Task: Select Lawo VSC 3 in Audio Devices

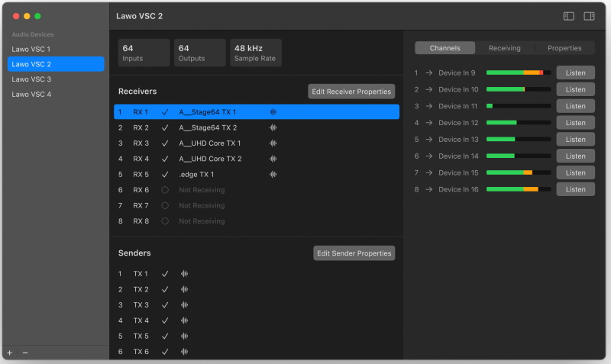Action: [31, 79]
